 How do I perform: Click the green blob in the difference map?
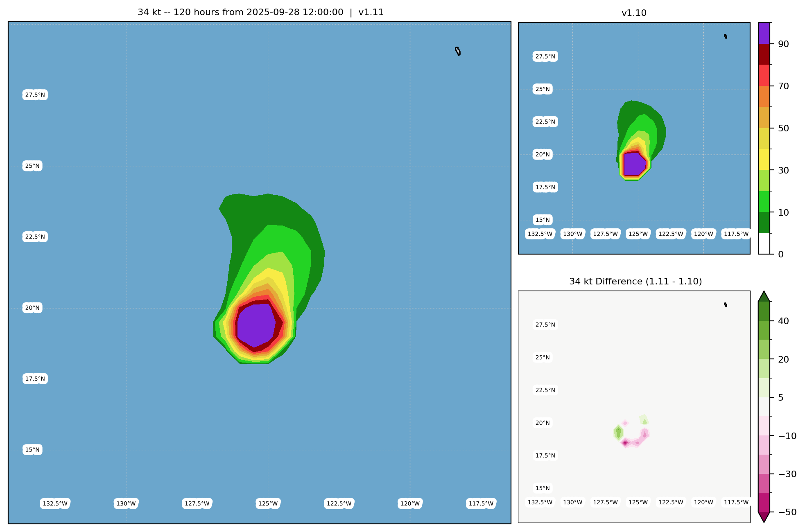(x=618, y=432)
